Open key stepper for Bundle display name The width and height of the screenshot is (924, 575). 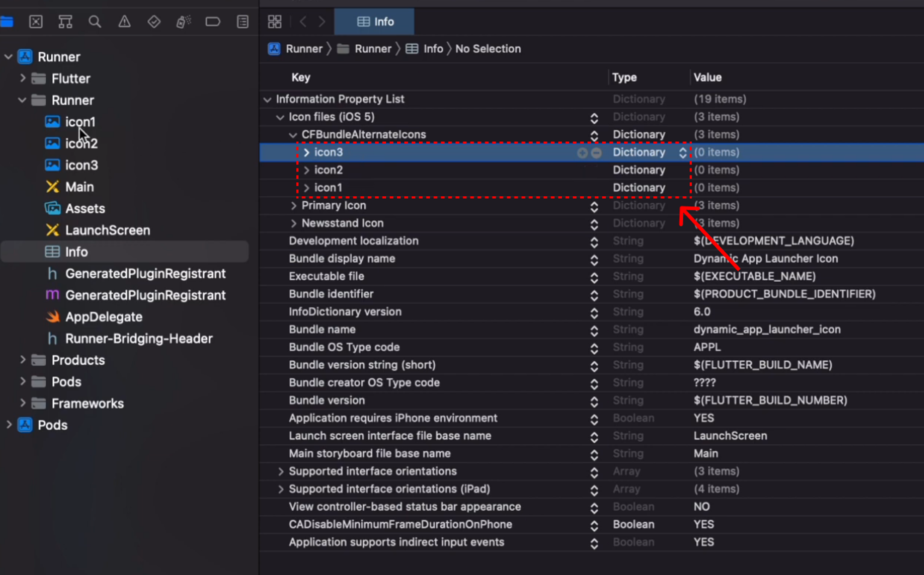[x=594, y=260]
